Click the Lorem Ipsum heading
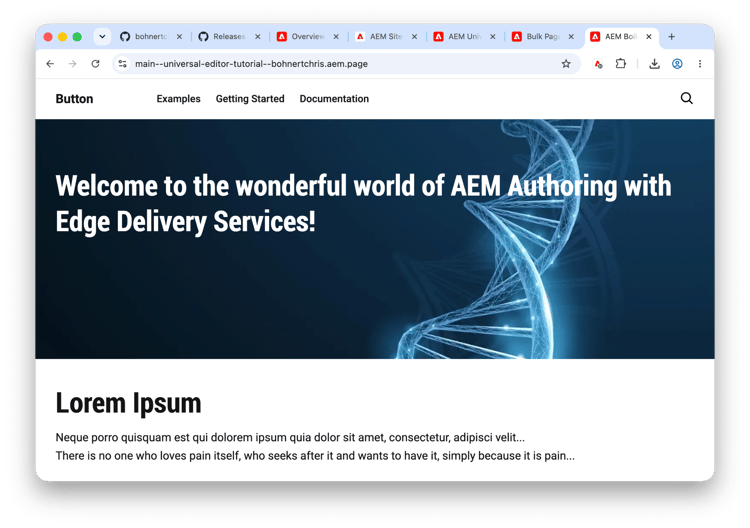The height and width of the screenshot is (528, 750). coord(128,403)
